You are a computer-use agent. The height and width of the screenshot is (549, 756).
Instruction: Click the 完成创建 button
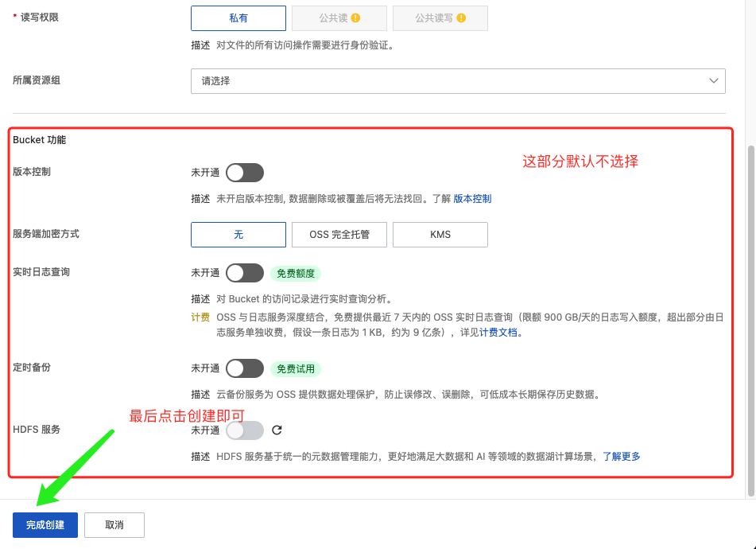click(x=45, y=525)
